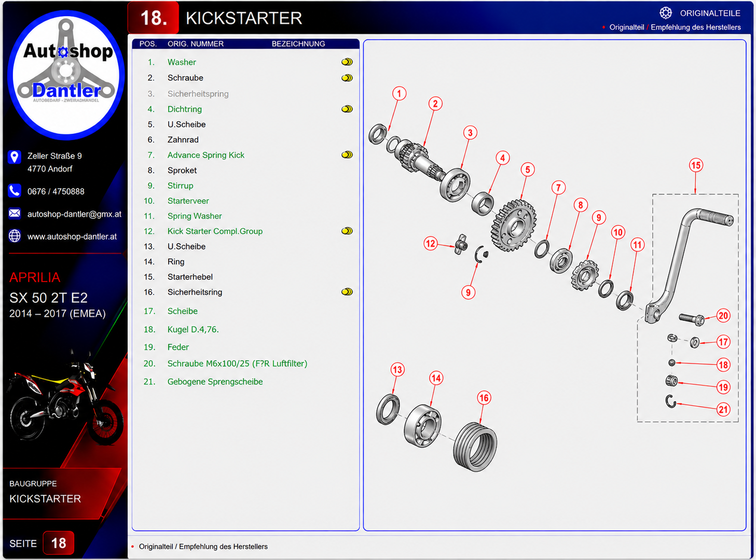Click callout 16 above the ribbed ring
The width and height of the screenshot is (756, 560).
click(x=484, y=398)
